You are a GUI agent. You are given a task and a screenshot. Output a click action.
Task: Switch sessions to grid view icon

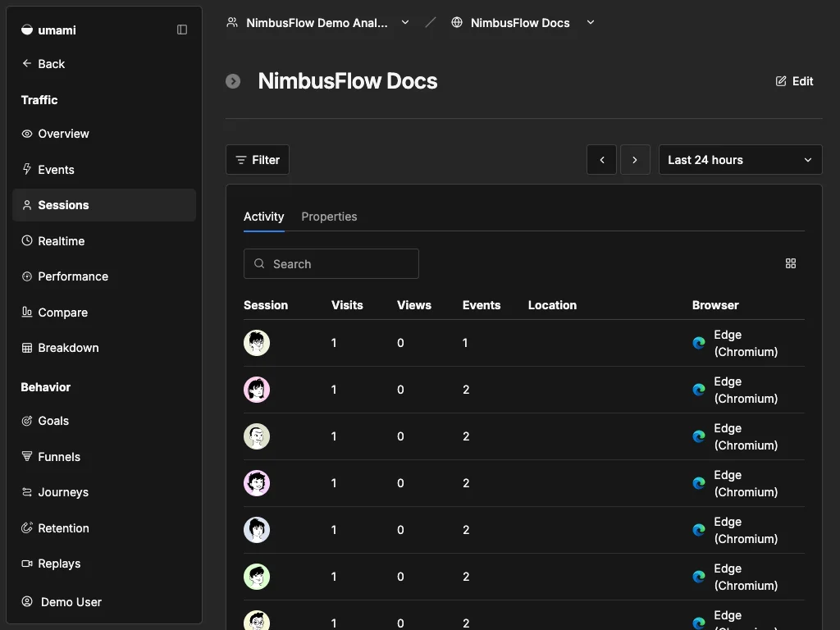pos(791,263)
